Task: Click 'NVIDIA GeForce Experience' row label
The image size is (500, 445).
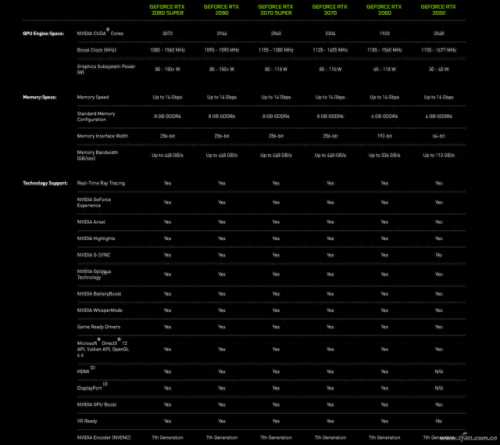Action: pyautogui.click(x=94, y=202)
